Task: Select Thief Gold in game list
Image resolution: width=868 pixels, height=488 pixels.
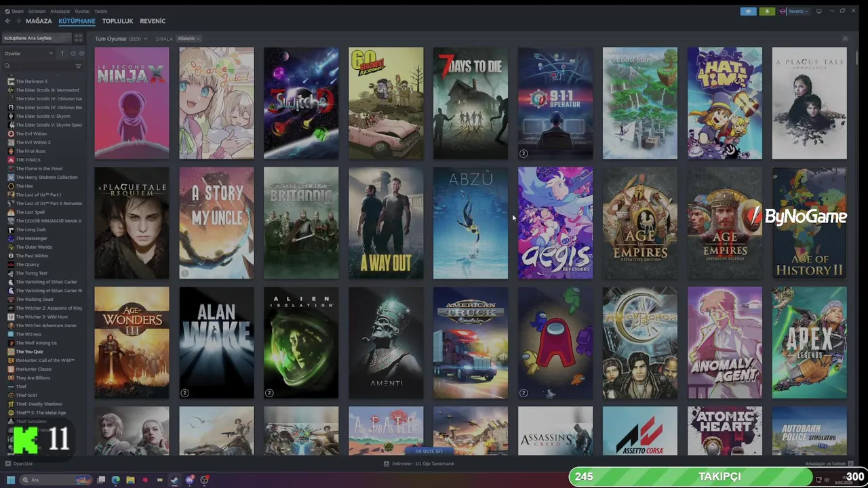Action: pos(26,395)
